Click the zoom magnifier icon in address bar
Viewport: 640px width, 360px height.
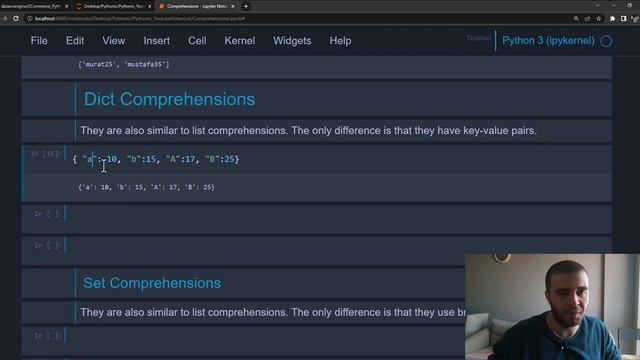(x=576, y=18)
